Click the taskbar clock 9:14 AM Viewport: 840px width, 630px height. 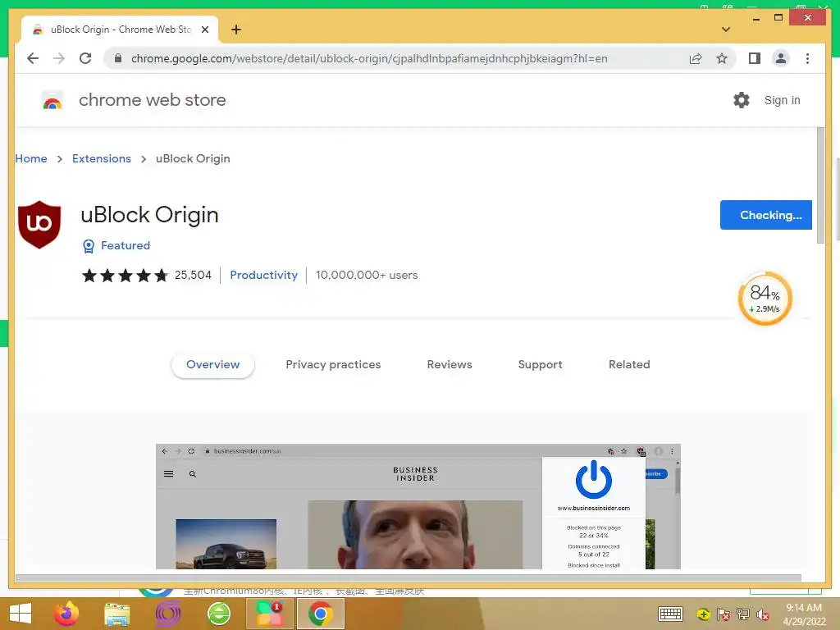tap(804, 608)
